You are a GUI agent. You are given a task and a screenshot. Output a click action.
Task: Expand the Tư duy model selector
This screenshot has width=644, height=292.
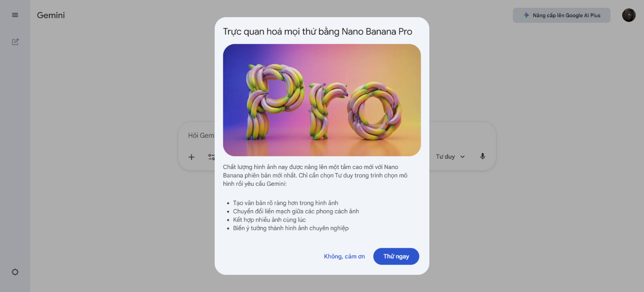click(450, 157)
